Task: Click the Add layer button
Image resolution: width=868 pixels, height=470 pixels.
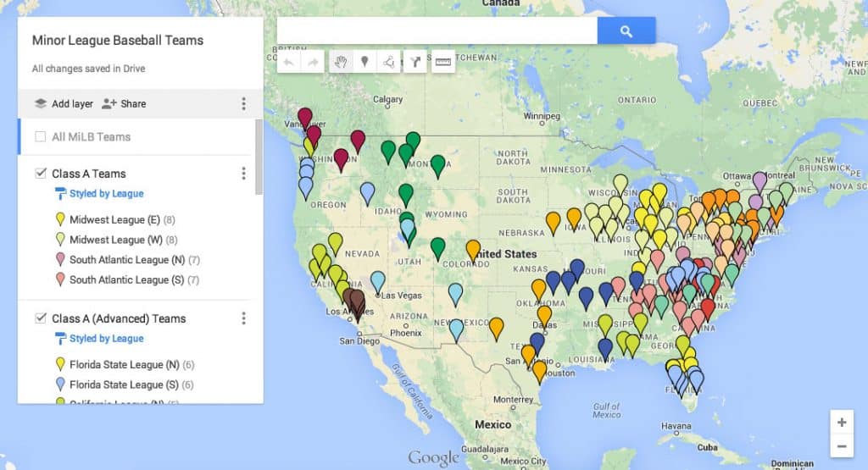Action: tap(64, 103)
